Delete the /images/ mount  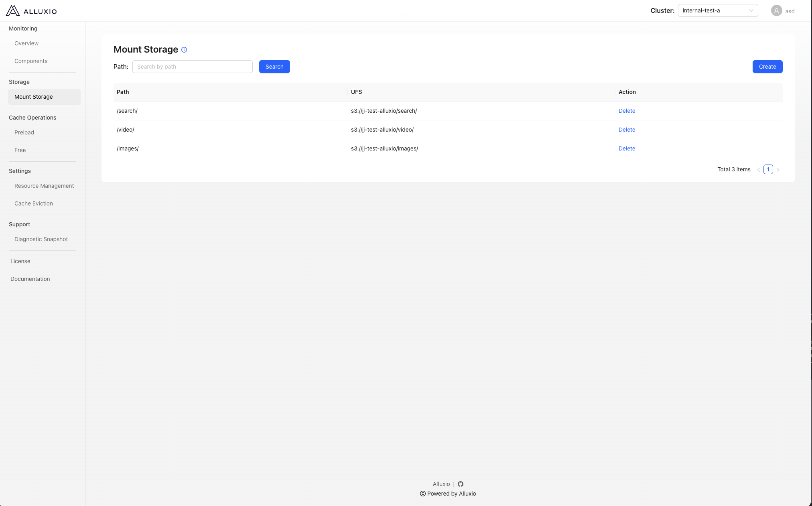[627, 148]
